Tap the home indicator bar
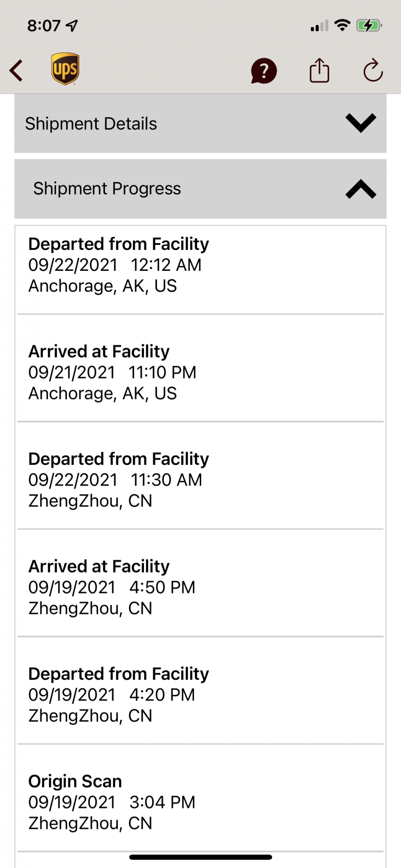The width and height of the screenshot is (401, 868). tap(200, 857)
